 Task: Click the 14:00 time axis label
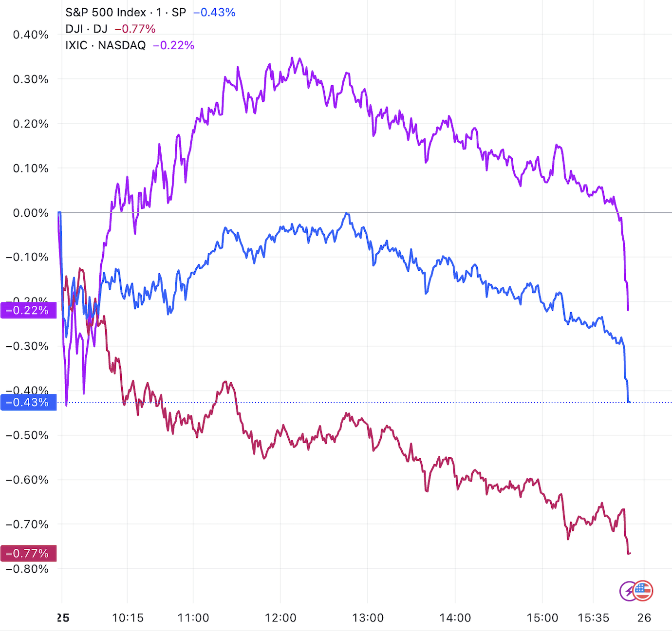click(x=455, y=618)
